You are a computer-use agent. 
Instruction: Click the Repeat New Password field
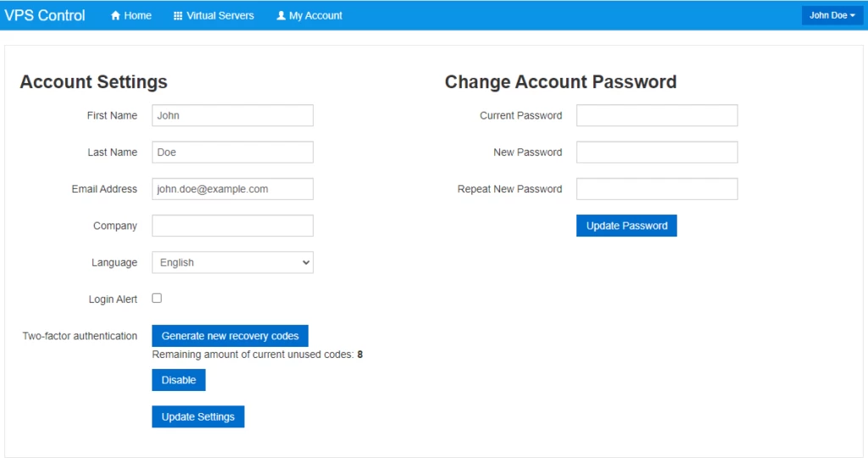tap(657, 189)
